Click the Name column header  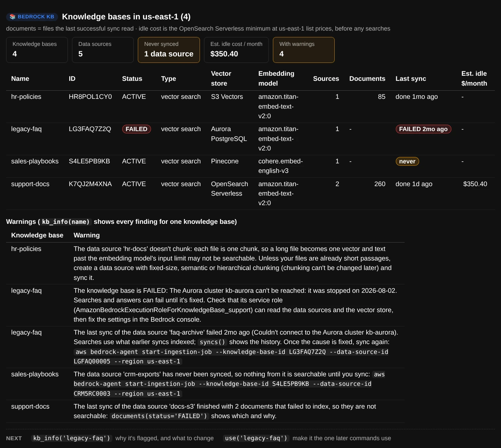pyautogui.click(x=20, y=78)
